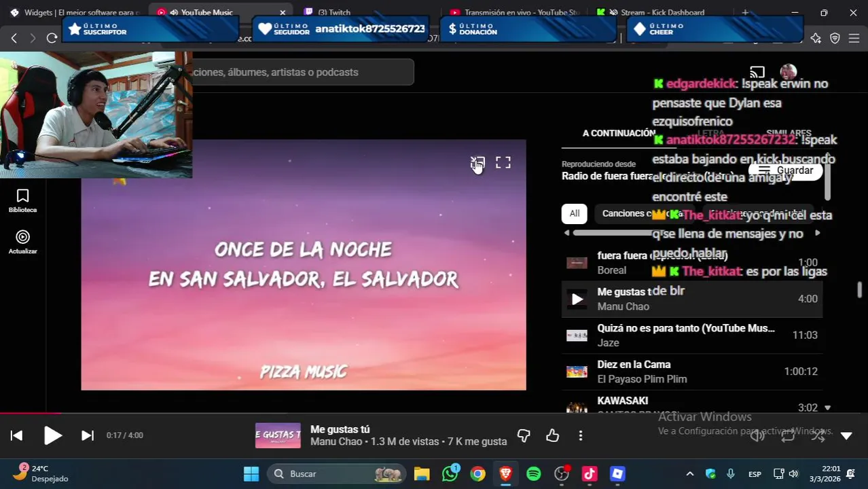Close the YouTube Music browser tab

[x=283, y=12]
